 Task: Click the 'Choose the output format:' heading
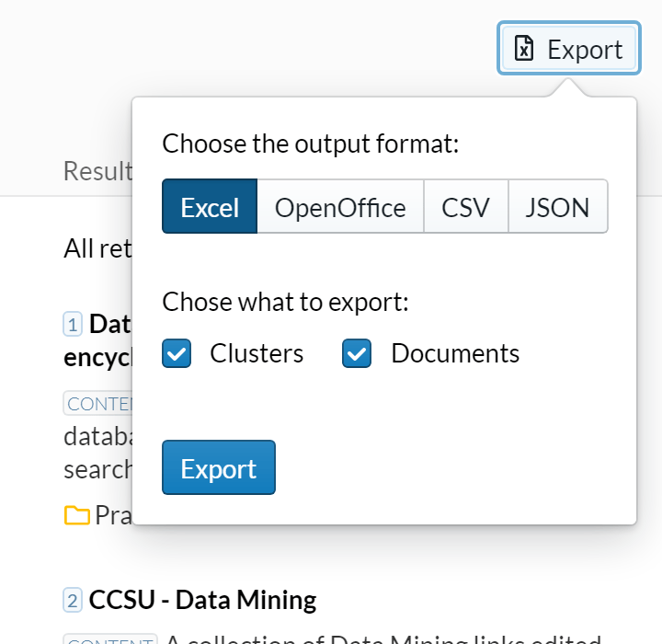[x=311, y=144]
